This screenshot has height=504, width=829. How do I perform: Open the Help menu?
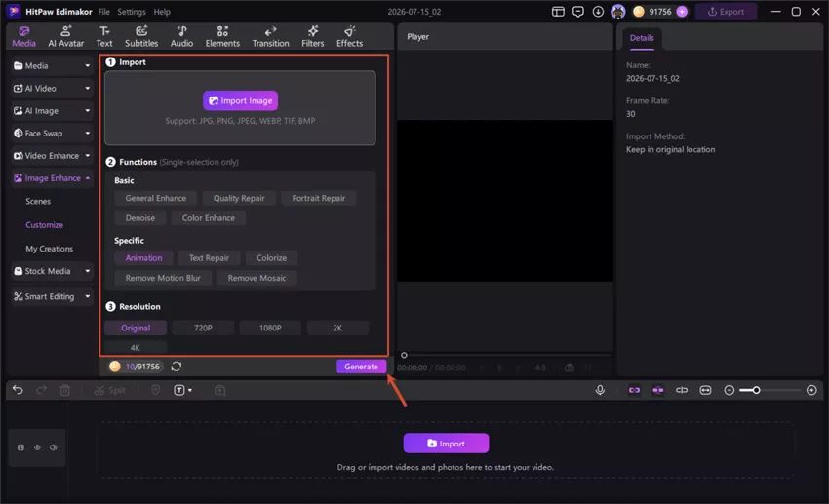pyautogui.click(x=162, y=12)
